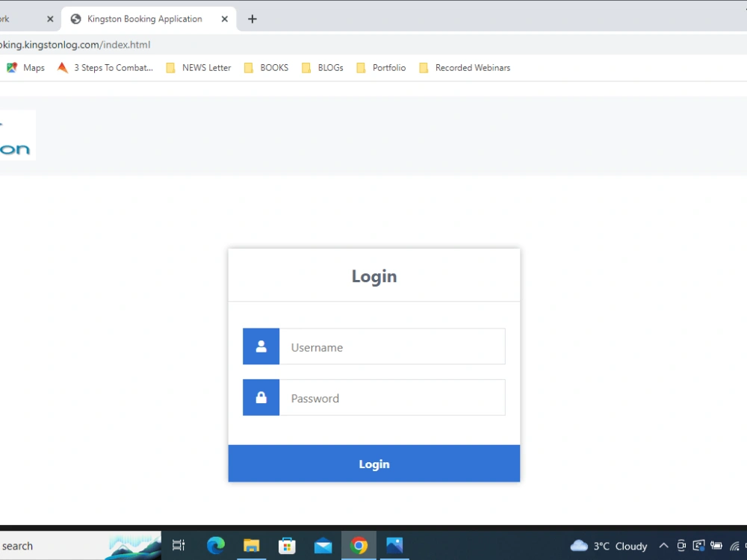The width and height of the screenshot is (747, 560).
Task: Open the Mail app from the taskbar
Action: point(323,546)
